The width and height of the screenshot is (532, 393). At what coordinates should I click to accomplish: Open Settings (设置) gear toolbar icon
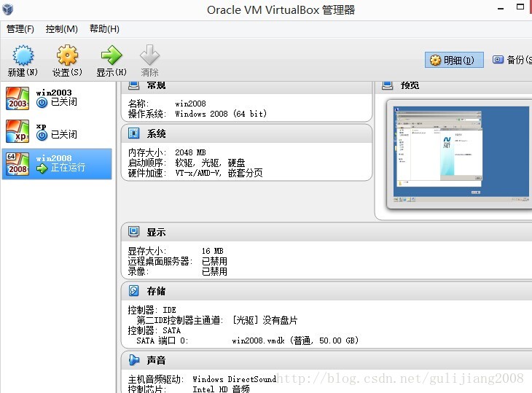(x=67, y=55)
